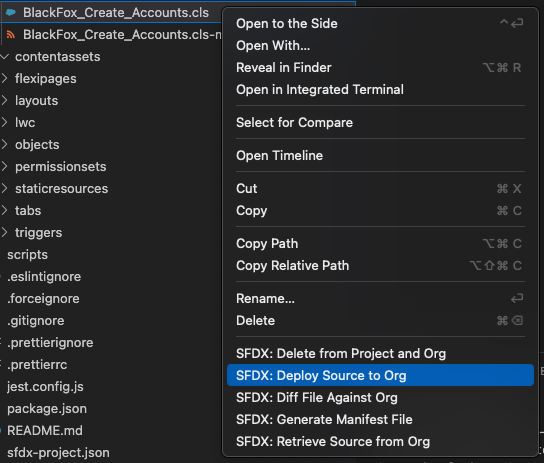Select the permissionsets folder name
This screenshot has height=463, width=544.
point(61,166)
